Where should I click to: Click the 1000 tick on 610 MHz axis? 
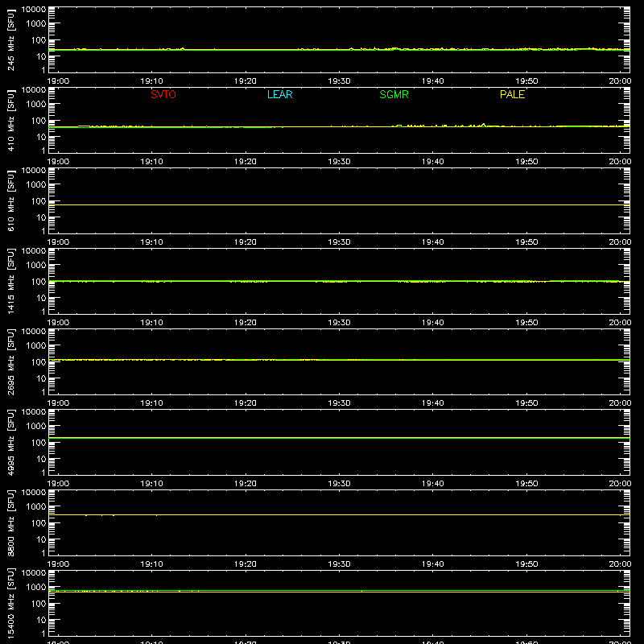click(36, 185)
